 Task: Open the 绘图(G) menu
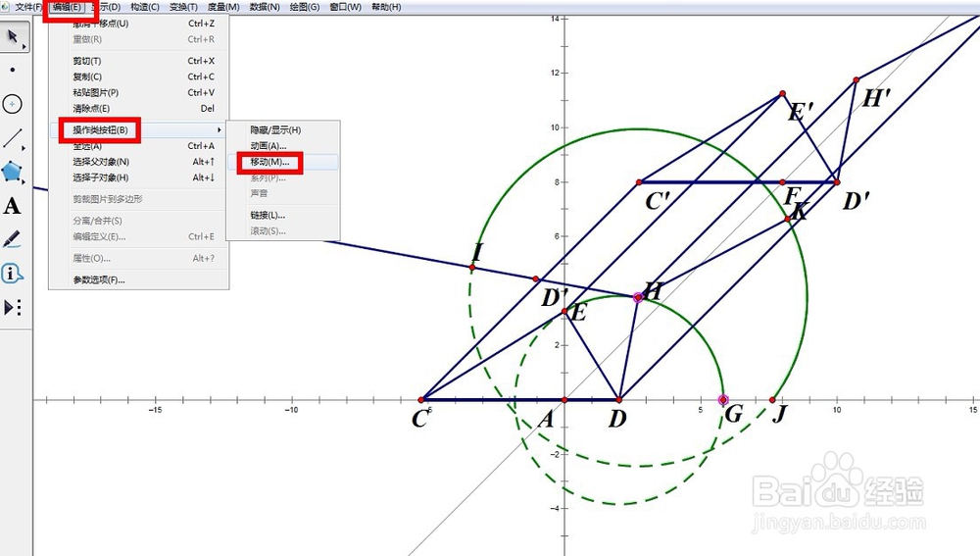click(305, 7)
